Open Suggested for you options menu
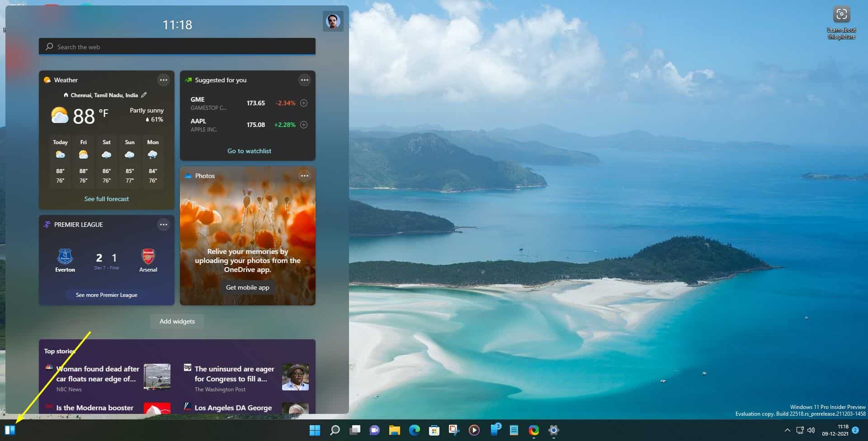 tap(305, 80)
